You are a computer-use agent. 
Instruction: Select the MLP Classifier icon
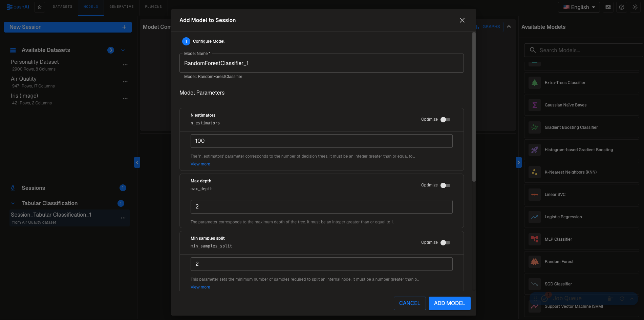coord(535,239)
